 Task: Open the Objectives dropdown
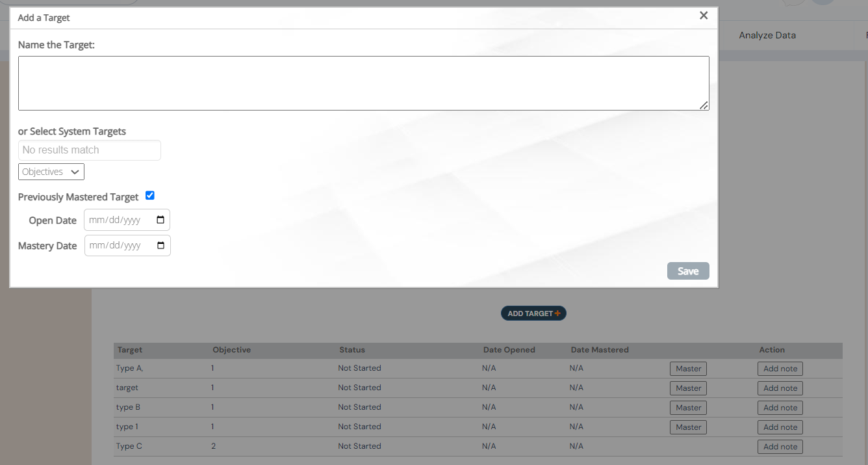tap(51, 172)
